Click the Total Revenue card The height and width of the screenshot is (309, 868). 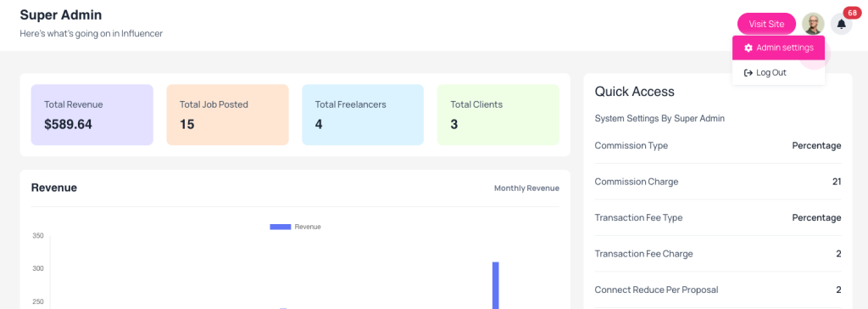pyautogui.click(x=92, y=115)
